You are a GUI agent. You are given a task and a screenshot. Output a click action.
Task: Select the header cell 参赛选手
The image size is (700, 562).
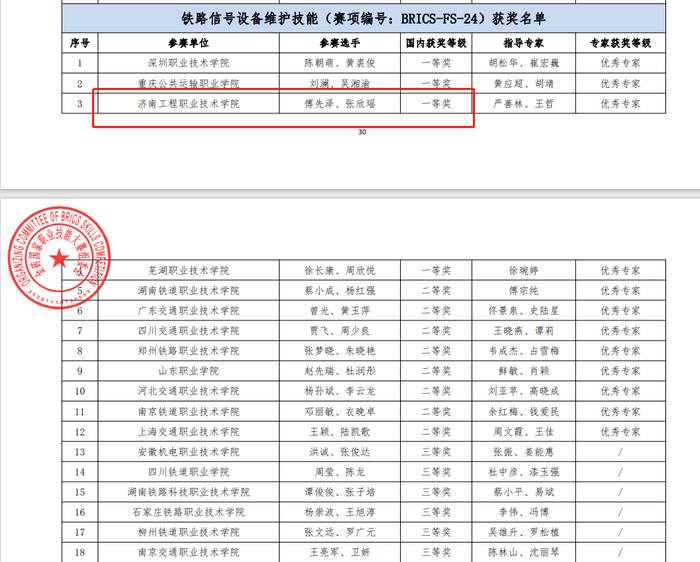pos(340,43)
